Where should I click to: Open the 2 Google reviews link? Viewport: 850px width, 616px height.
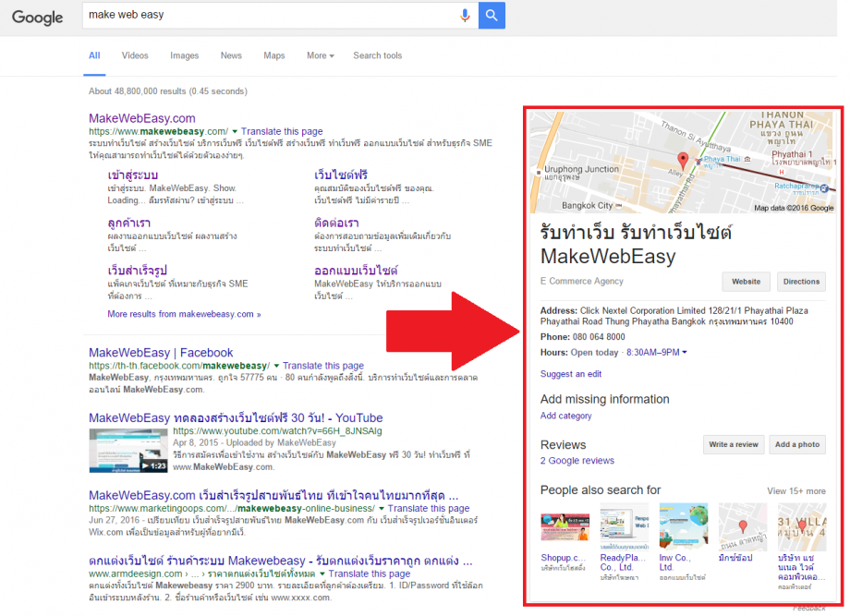click(x=577, y=460)
